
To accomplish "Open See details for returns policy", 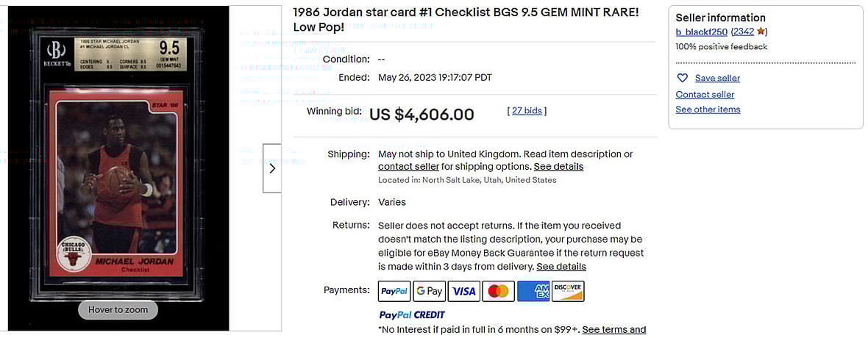I will [561, 266].
